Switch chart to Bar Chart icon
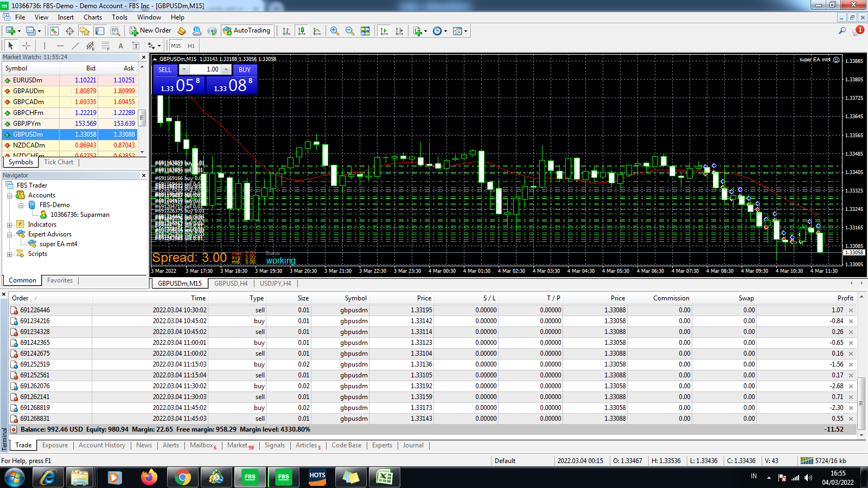The height and width of the screenshot is (488, 868). pos(286,31)
